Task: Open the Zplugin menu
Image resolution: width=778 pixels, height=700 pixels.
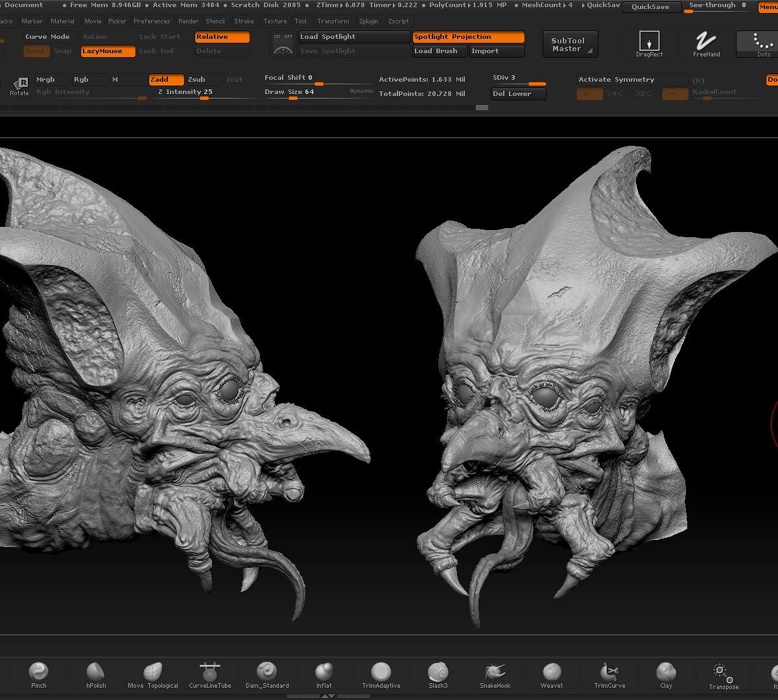Action: pyautogui.click(x=369, y=21)
